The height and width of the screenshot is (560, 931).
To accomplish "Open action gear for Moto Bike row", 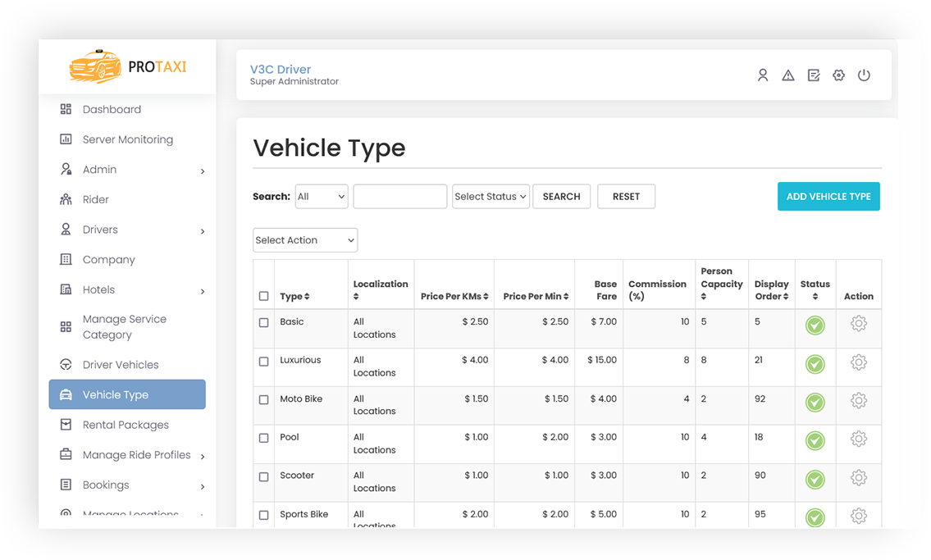I will (859, 401).
